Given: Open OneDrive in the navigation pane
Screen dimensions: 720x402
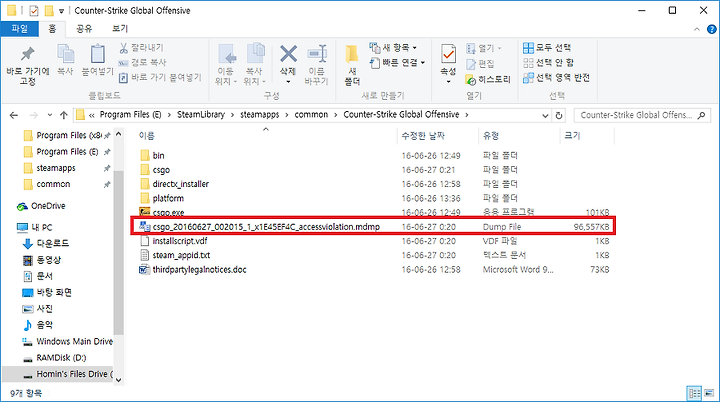Looking at the screenshot, I should tap(48, 206).
